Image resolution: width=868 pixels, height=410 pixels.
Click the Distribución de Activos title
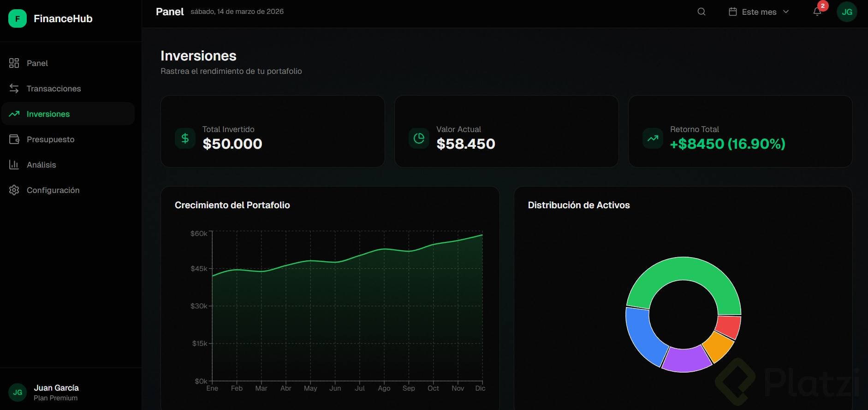click(x=579, y=205)
